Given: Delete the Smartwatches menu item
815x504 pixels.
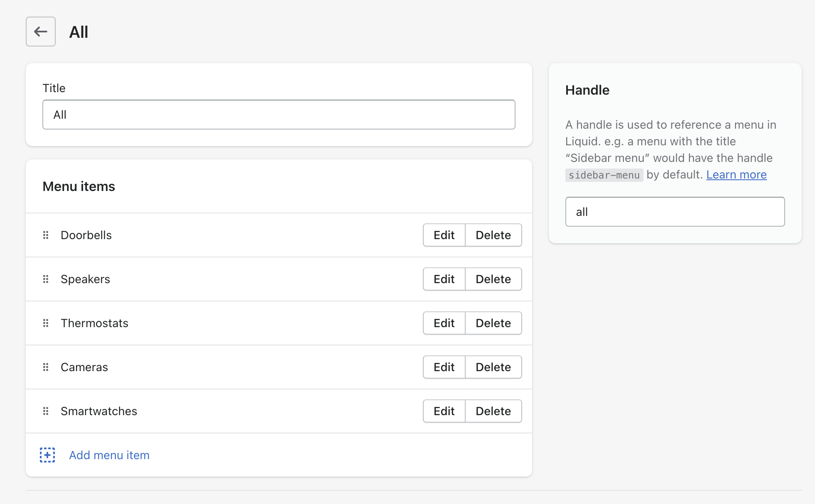Looking at the screenshot, I should (x=493, y=411).
